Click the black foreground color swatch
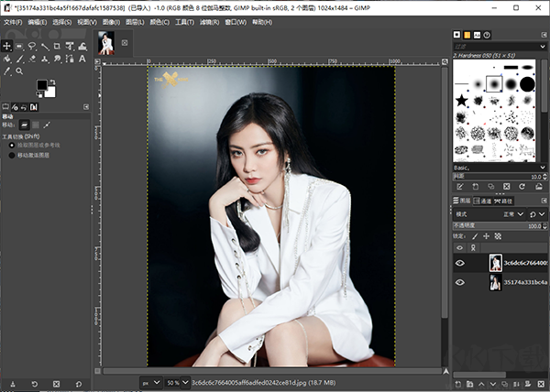Image resolution: width=550 pixels, height=392 pixels. (x=41, y=85)
